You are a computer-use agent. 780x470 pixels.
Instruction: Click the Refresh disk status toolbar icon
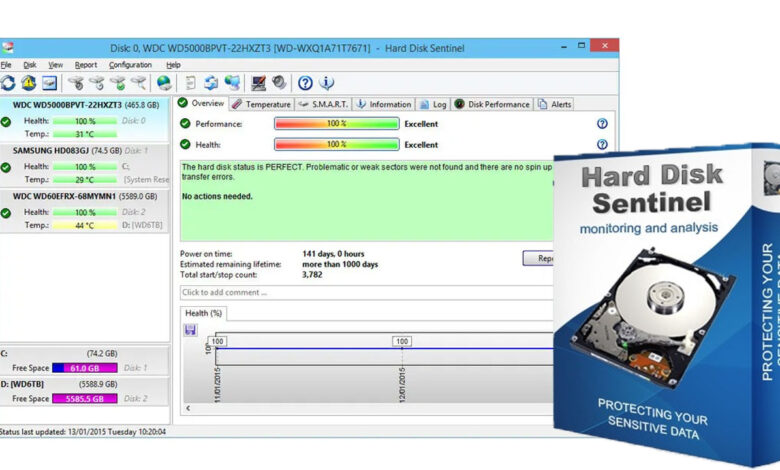coord(7,83)
